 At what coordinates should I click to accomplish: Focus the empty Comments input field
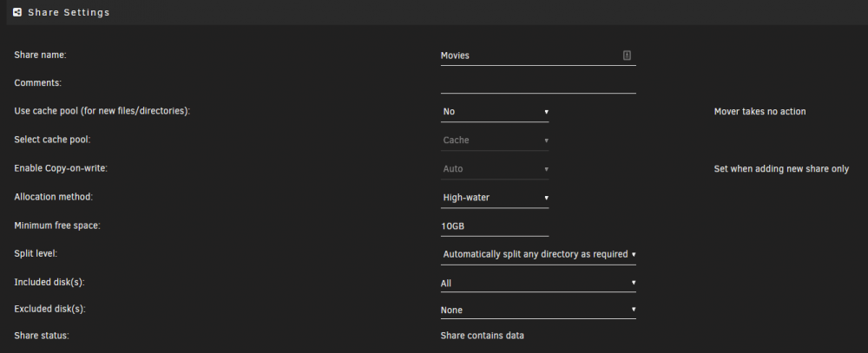[x=538, y=83]
